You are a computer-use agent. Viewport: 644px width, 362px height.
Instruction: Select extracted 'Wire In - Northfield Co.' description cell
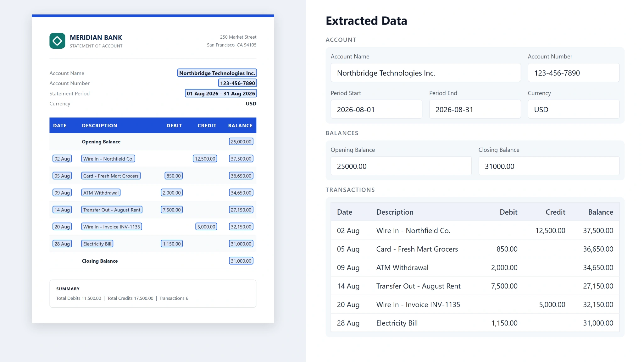413,230
